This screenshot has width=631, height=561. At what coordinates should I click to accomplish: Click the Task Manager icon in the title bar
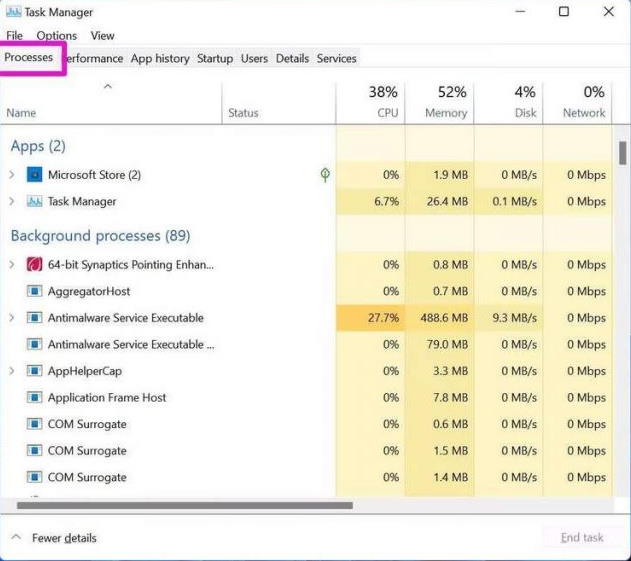(14, 12)
